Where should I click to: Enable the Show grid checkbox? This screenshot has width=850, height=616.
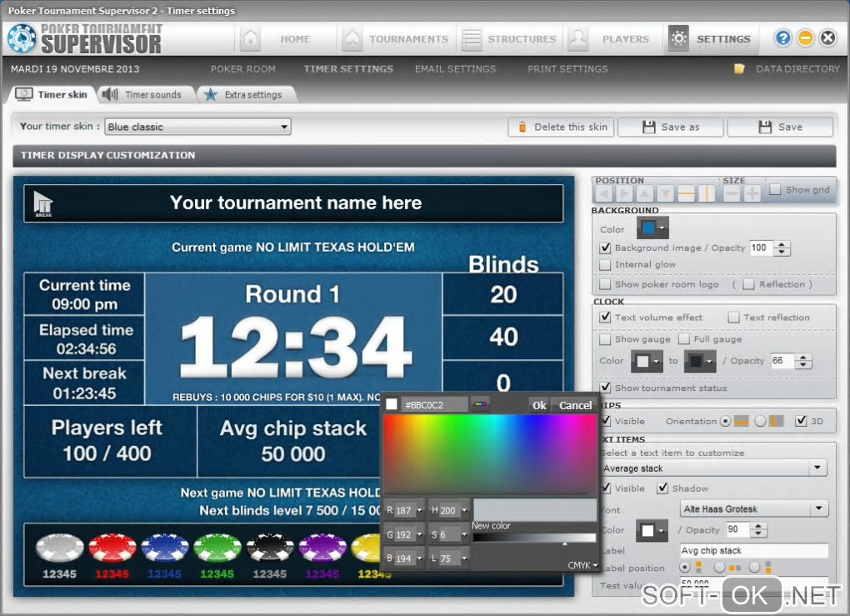775,189
